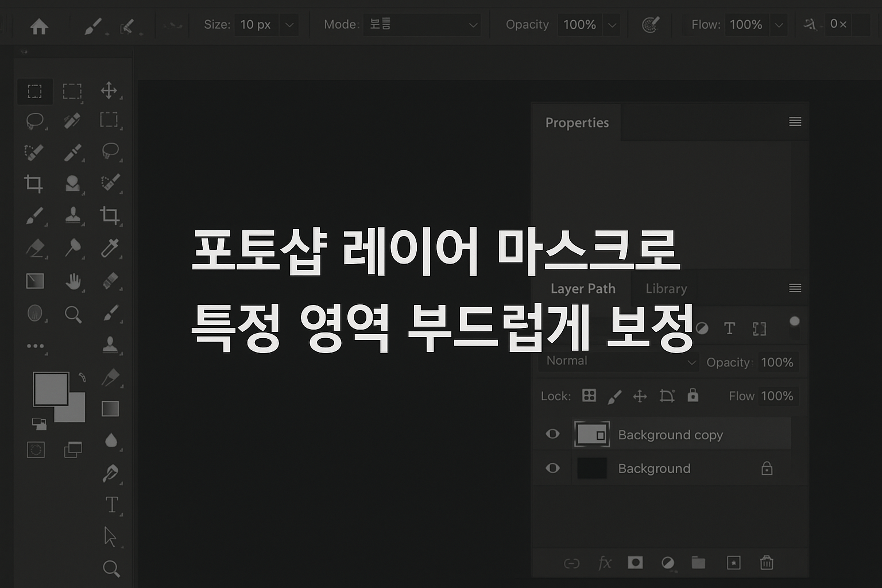Filter layers by type (T) icon
This screenshot has height=588, width=882.
click(x=729, y=328)
